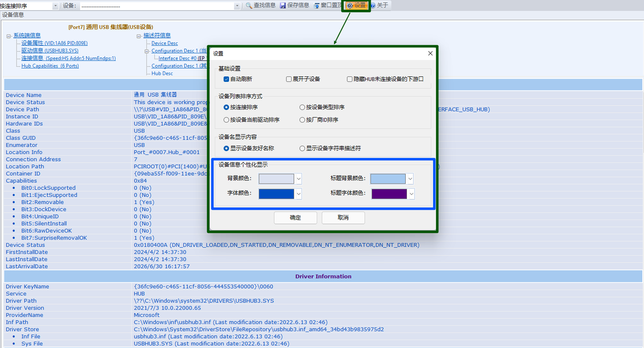Open Hub Capabilities (6 Ports) link
Image resolution: width=644 pixels, height=348 pixels.
50,66
